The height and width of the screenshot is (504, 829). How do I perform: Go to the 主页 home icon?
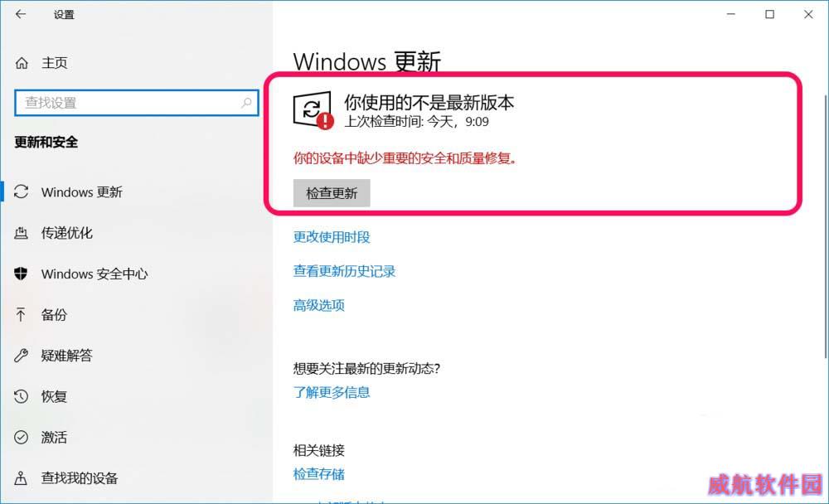(x=22, y=64)
